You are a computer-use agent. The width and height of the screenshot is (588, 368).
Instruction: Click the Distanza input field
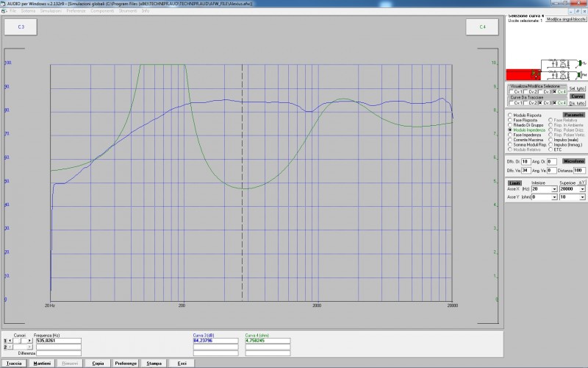pyautogui.click(x=579, y=171)
